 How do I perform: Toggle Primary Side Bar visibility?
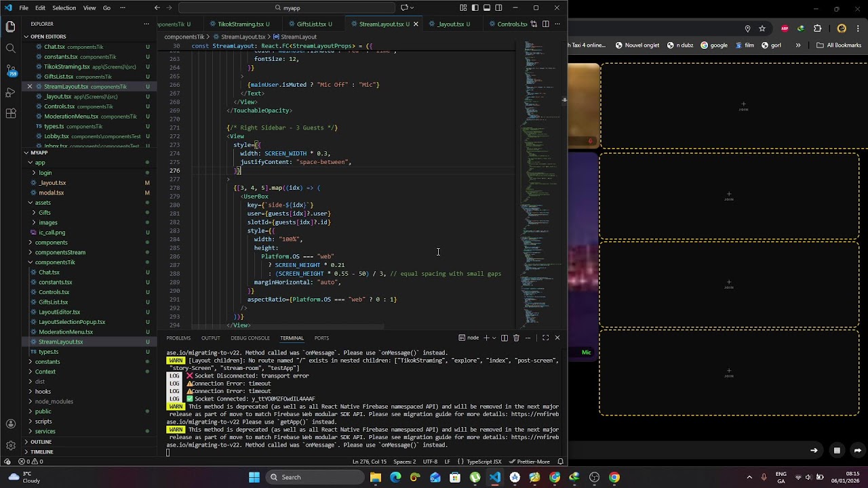pyautogui.click(x=475, y=7)
